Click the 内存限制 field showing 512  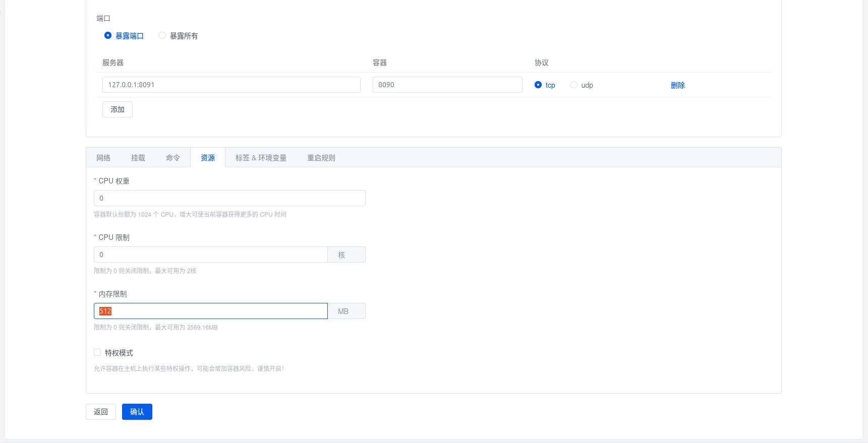[210, 311]
